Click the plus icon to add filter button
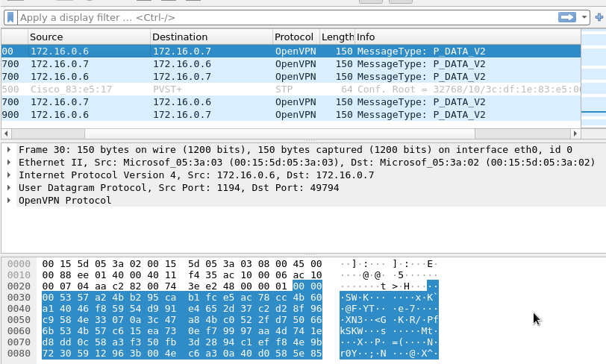 (599, 17)
